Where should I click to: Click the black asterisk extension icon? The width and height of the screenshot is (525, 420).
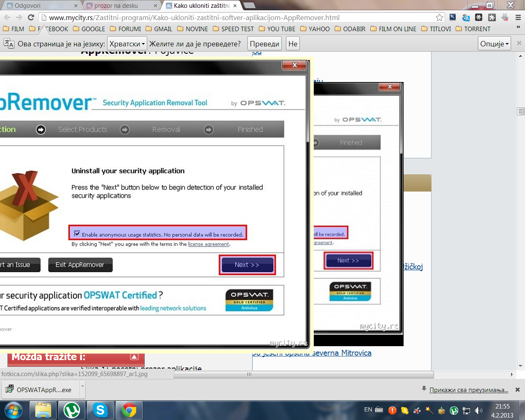[479, 17]
